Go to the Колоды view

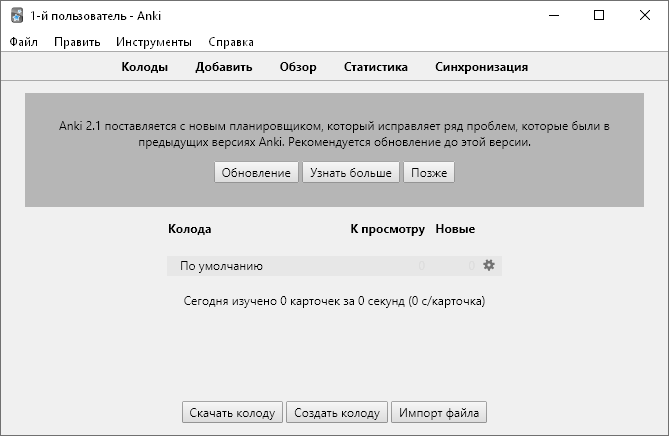[144, 67]
